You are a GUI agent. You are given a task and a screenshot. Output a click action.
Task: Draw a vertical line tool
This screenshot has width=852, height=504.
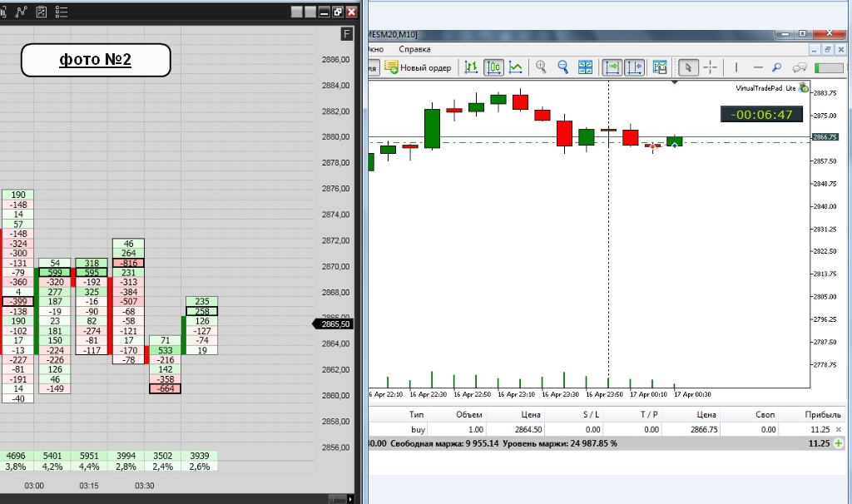click(x=736, y=67)
